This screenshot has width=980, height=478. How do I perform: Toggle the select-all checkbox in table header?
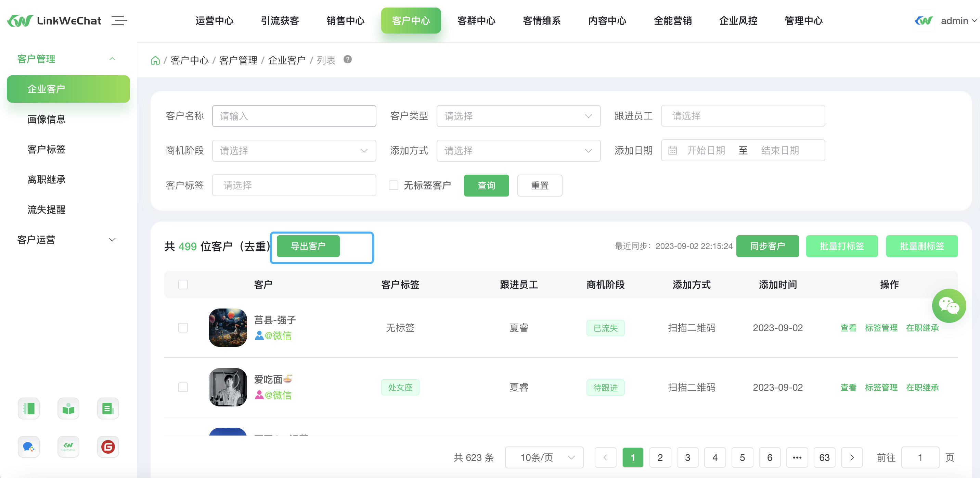(183, 284)
